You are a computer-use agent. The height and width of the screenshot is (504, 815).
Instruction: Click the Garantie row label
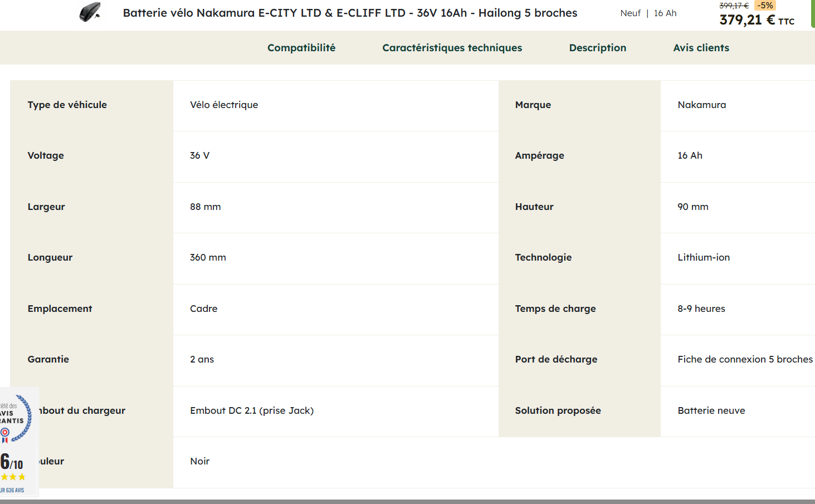point(48,359)
